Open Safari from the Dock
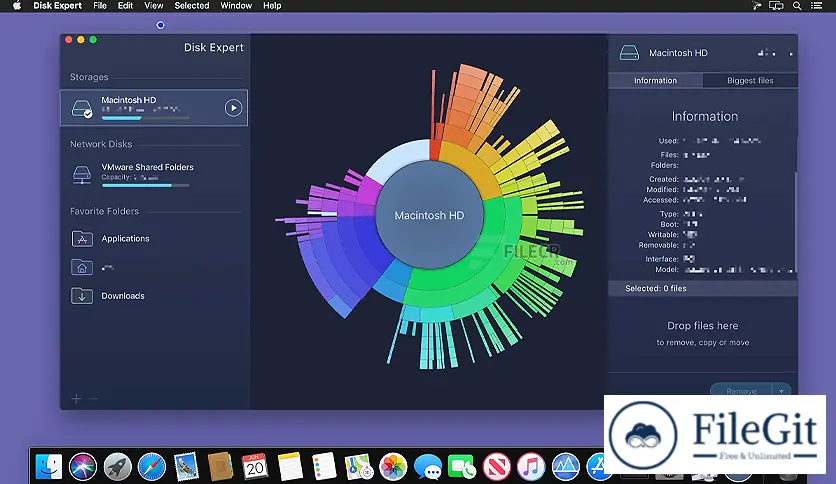This screenshot has height=484, width=836. 151,467
